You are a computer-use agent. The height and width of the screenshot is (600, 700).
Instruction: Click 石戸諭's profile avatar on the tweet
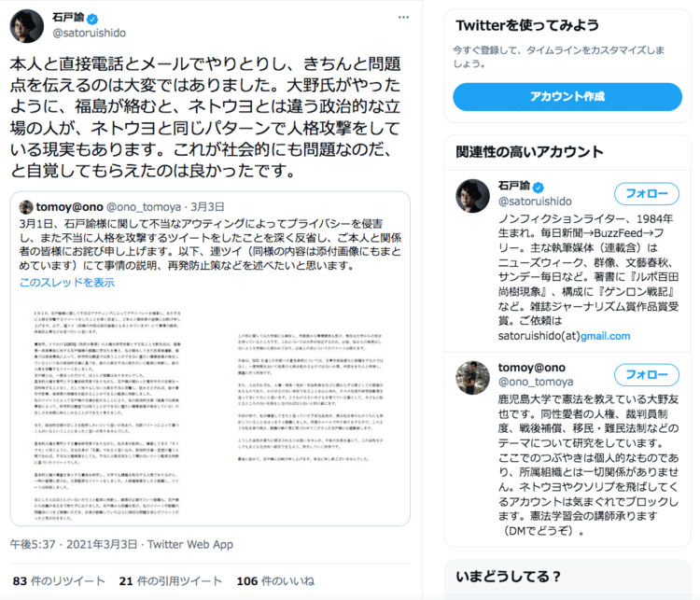[27, 26]
